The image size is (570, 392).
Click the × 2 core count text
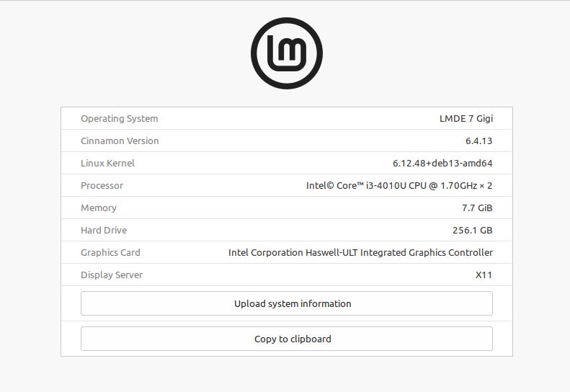(x=486, y=185)
